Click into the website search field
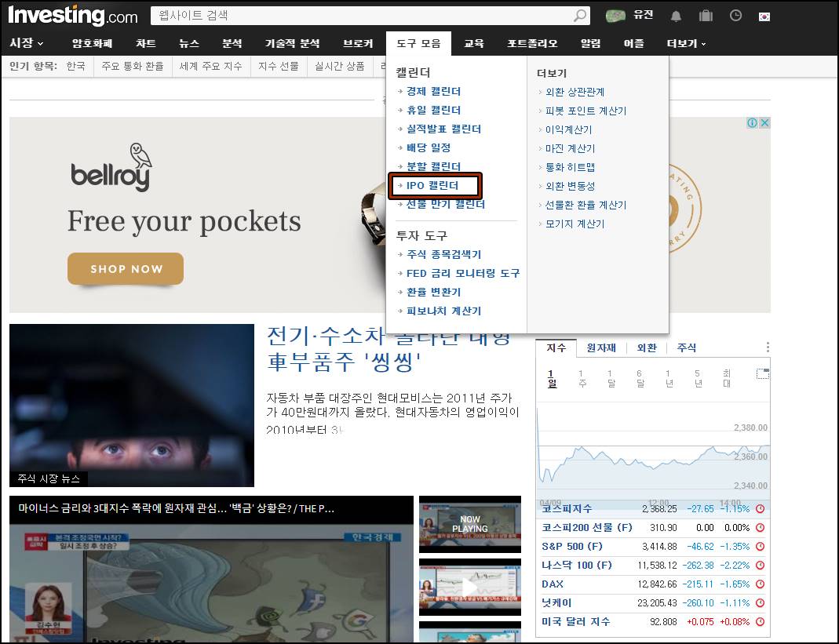The width and height of the screenshot is (839, 644). (361, 16)
